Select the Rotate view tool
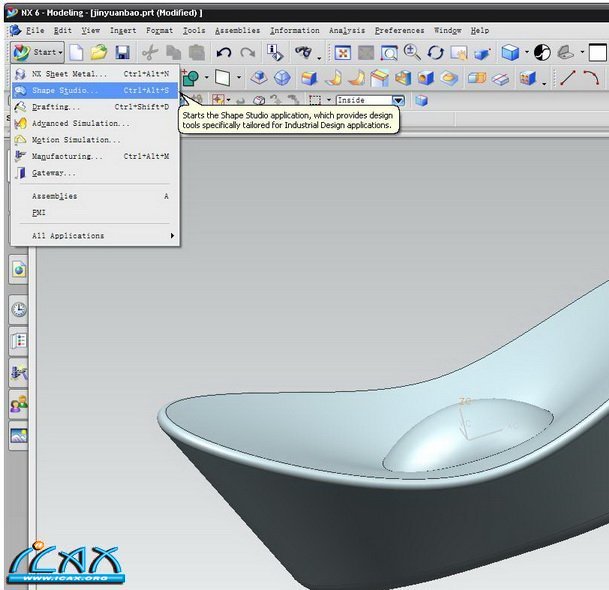Viewport: 609px width, 590px height. pyautogui.click(x=435, y=52)
